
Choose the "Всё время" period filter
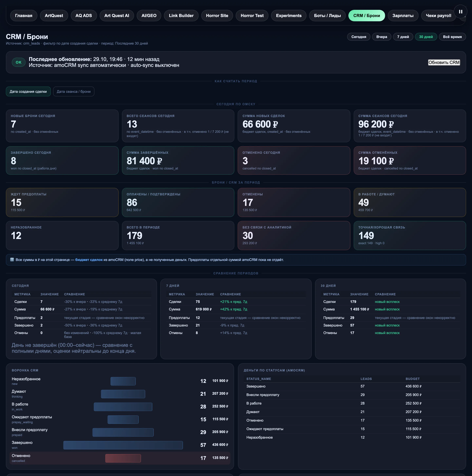[452, 37]
